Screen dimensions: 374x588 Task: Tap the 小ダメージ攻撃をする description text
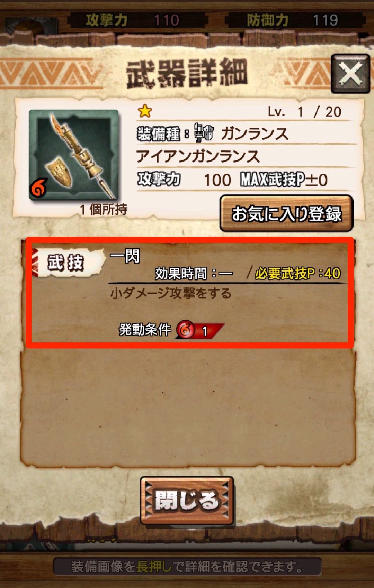pyautogui.click(x=171, y=294)
